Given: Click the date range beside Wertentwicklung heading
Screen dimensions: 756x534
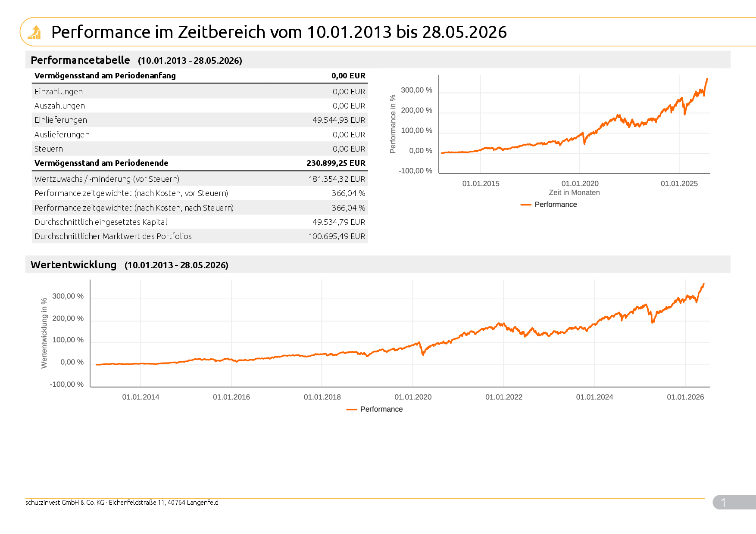Looking at the screenshot, I should [176, 265].
